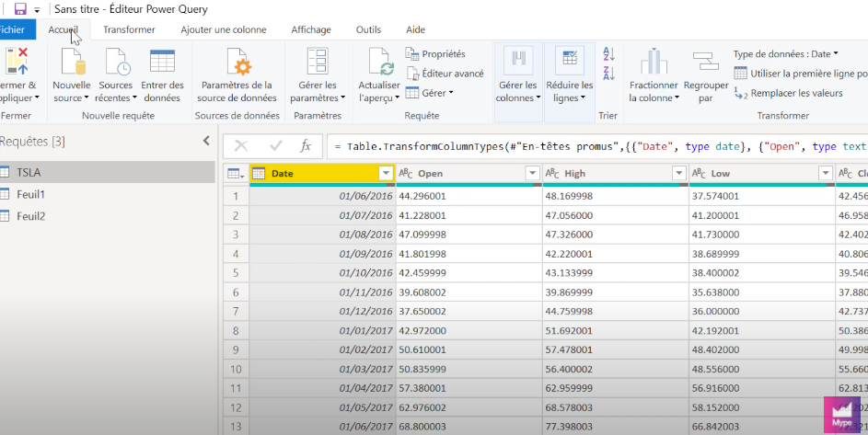
Task: Click cell 01/06/2016 in Date column
Action: (322, 196)
